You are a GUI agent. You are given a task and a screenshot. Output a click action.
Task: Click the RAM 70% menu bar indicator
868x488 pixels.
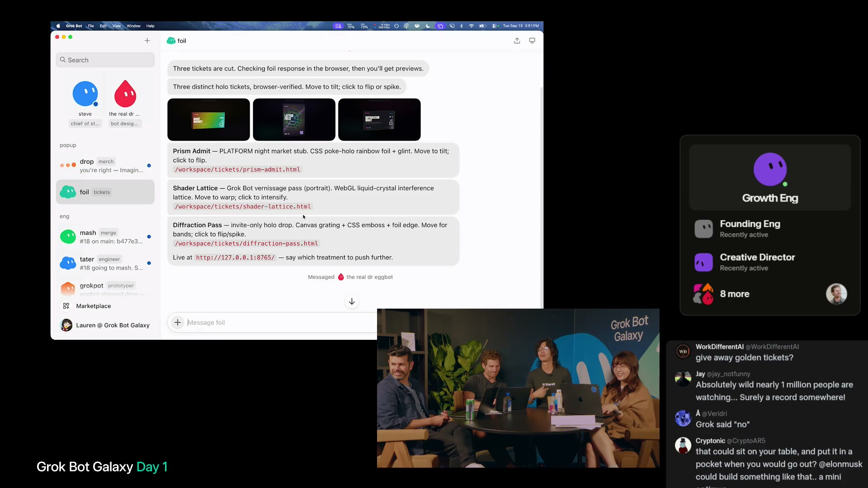coord(351,26)
